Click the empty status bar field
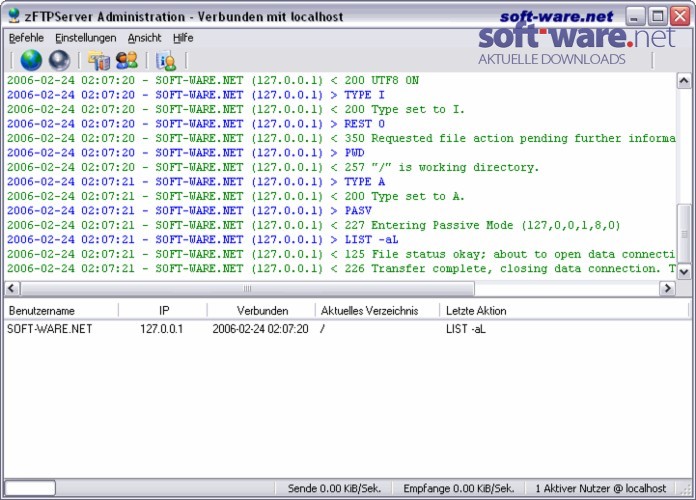Viewport: 696px width, 500px height. click(30, 488)
